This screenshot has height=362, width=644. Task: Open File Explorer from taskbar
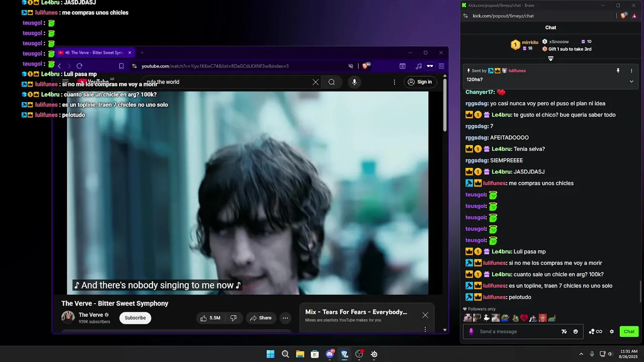pyautogui.click(x=300, y=354)
